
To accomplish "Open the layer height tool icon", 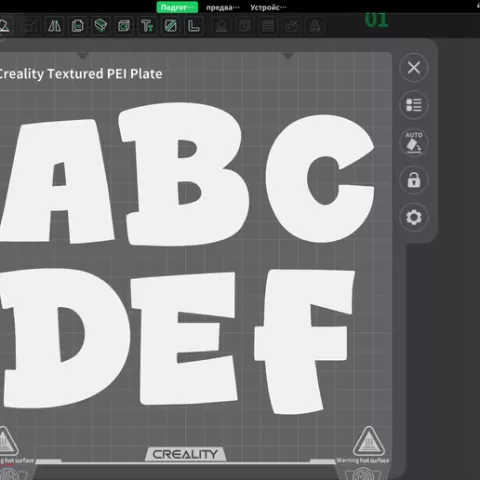I will 101,26.
